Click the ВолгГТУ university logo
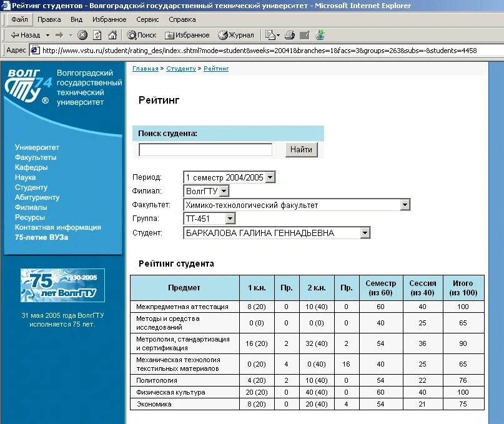Image resolution: width=504 pixels, height=424 pixels. (x=27, y=86)
